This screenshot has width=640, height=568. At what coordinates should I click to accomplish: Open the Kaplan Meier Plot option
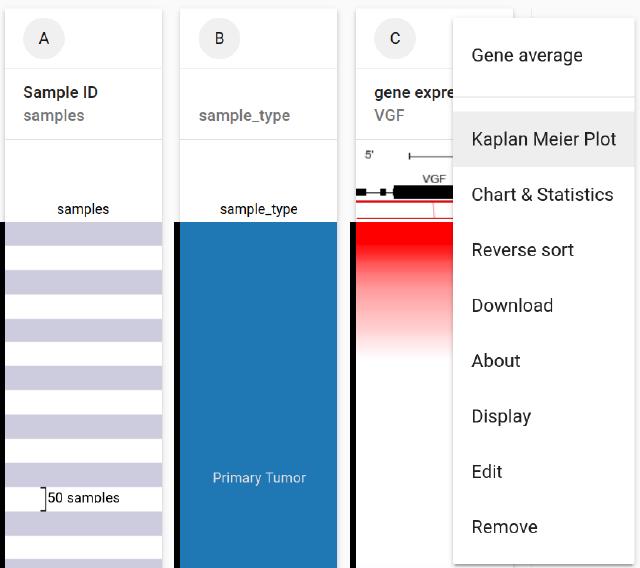pos(543,139)
